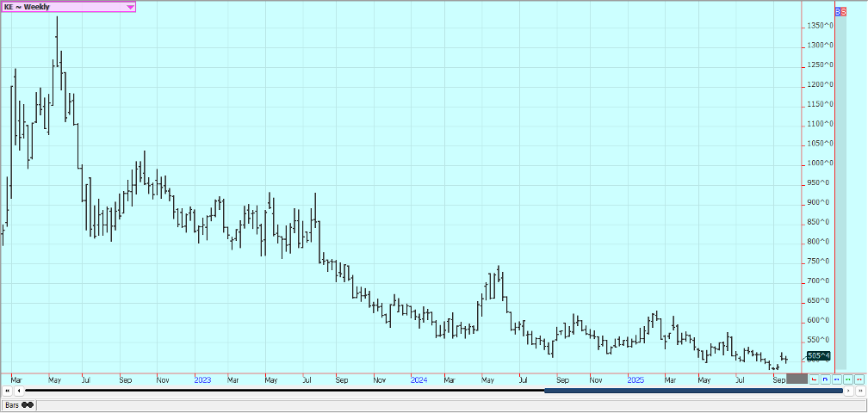The height and width of the screenshot is (413, 868).
Task: Select the Bars tab at bottom left
Action: tap(17, 404)
